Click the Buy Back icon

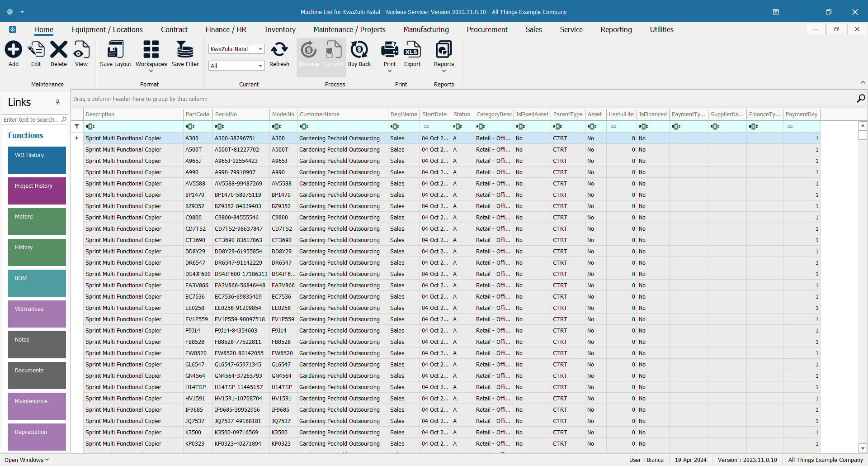point(359,50)
